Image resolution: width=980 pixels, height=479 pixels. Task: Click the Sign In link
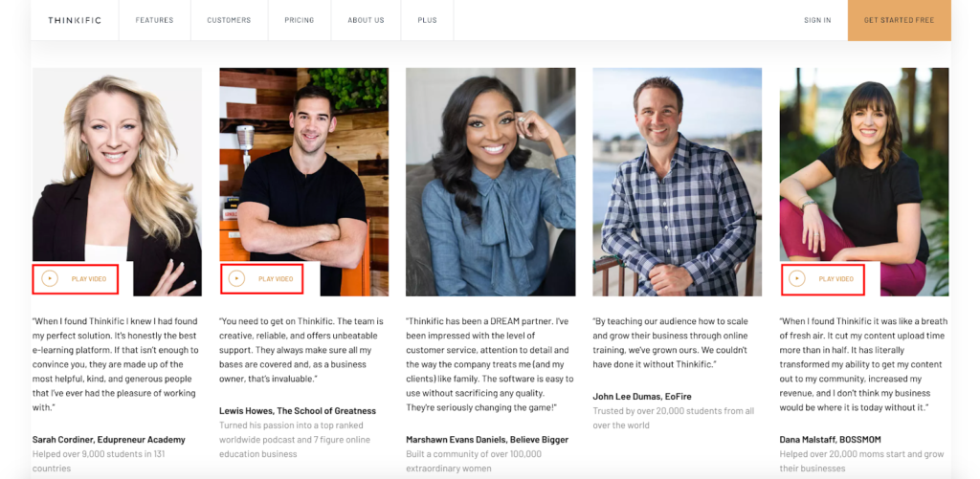coord(817,20)
